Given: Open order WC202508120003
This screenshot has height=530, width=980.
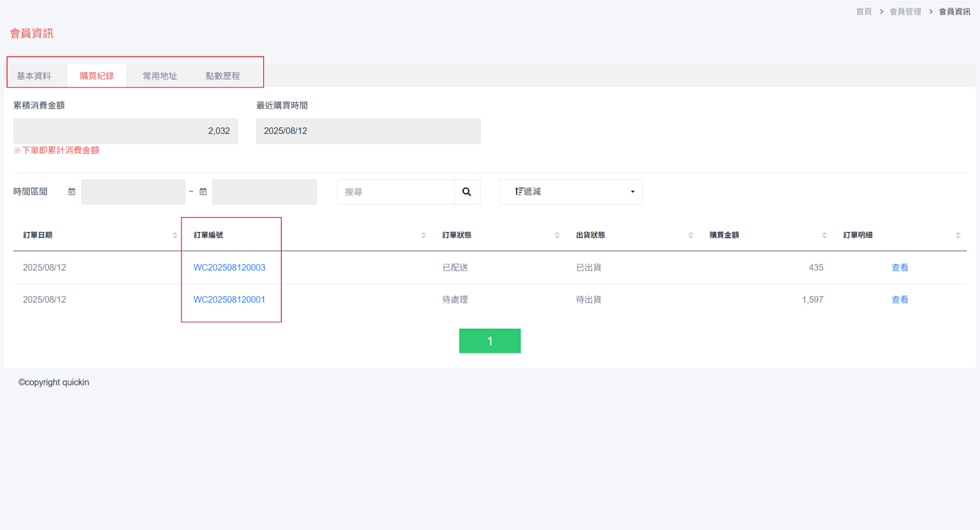Looking at the screenshot, I should click(230, 267).
